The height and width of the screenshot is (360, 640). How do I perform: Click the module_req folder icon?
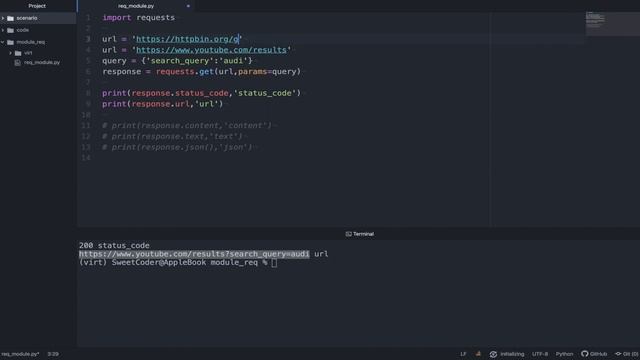[11, 42]
